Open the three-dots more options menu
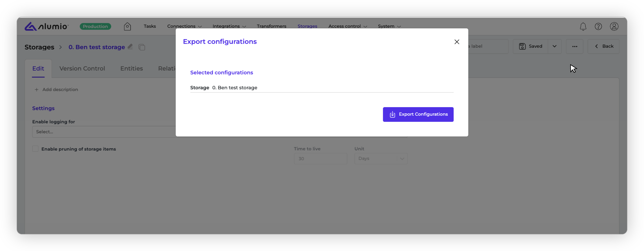The height and width of the screenshot is (251, 644). pos(574,46)
